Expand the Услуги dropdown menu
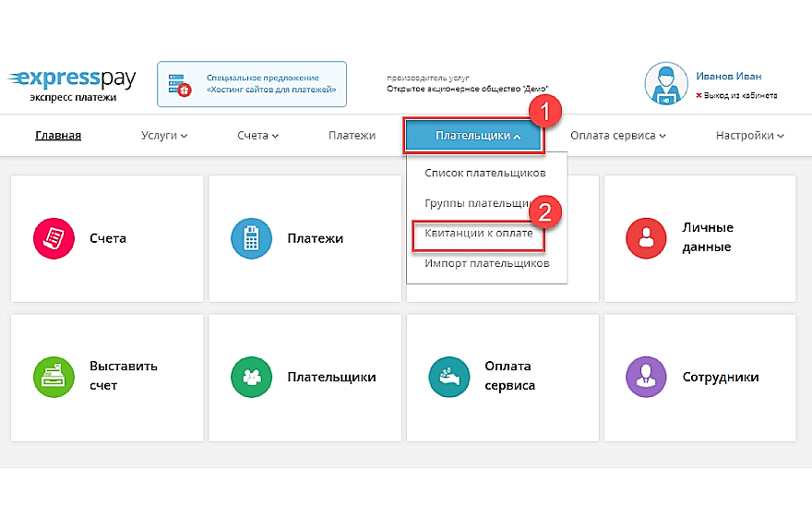 (x=164, y=136)
